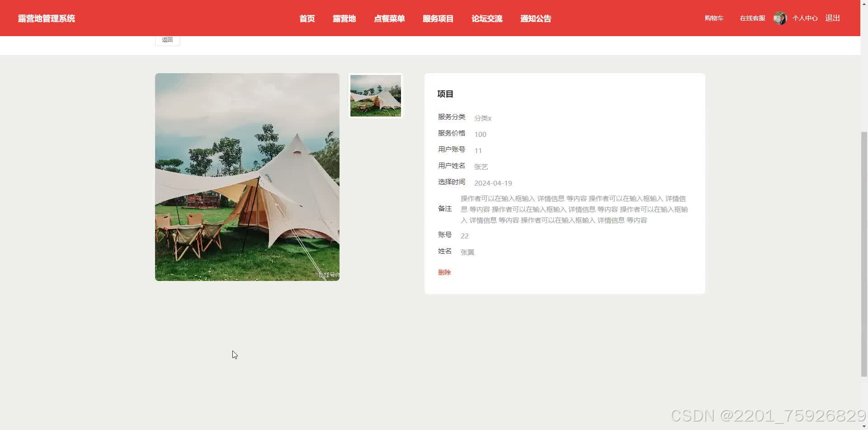868x430 pixels.
Task: Open the 点餐菜单 menu item
Action: pos(389,19)
